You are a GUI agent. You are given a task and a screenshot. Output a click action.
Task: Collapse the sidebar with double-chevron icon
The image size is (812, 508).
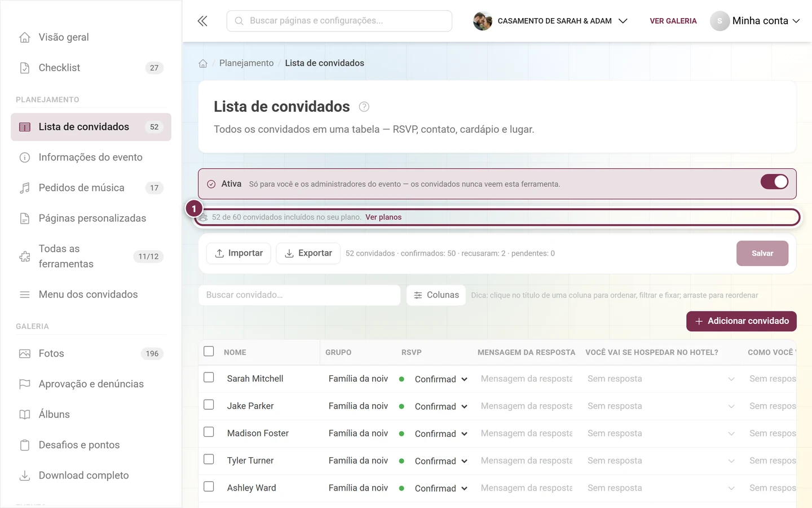coord(202,21)
